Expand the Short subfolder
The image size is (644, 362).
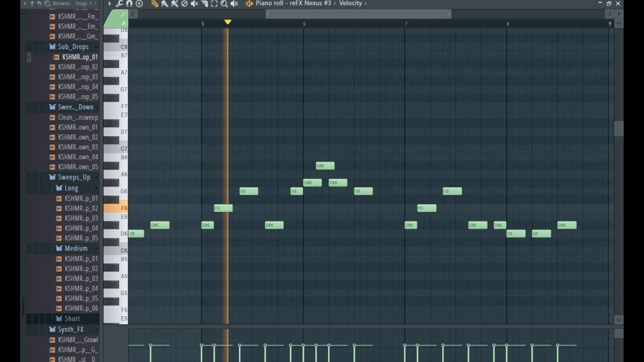72,319
